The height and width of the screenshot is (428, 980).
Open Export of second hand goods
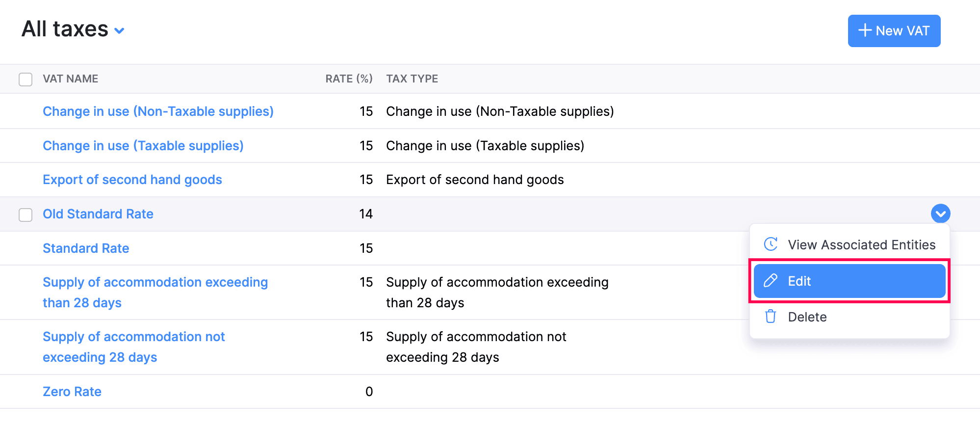tap(132, 180)
